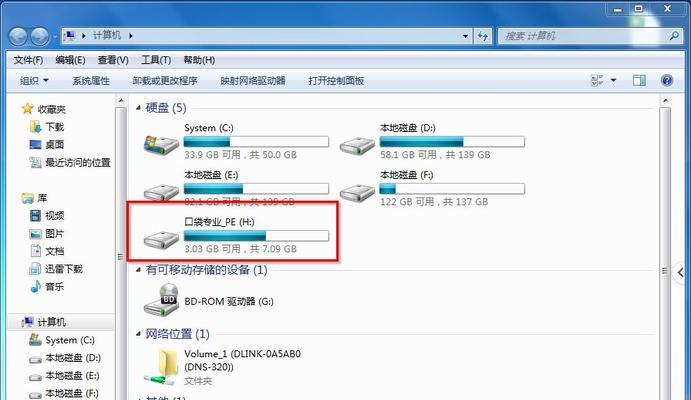
Task: Open the address bar history dropdown
Action: 465,36
